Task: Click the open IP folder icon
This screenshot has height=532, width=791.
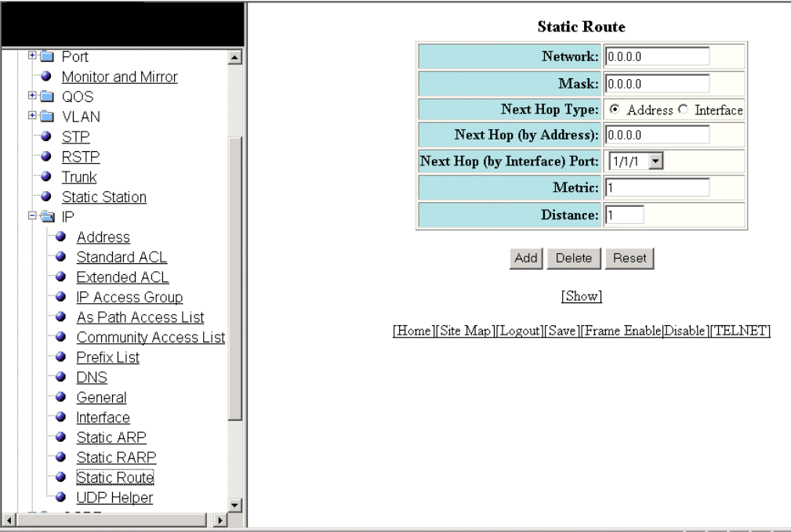Action: (47, 217)
